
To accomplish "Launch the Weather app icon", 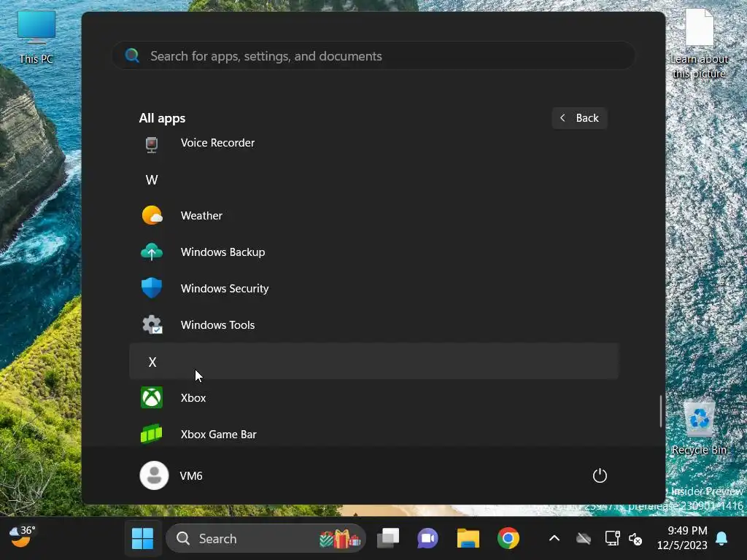I will 152,215.
